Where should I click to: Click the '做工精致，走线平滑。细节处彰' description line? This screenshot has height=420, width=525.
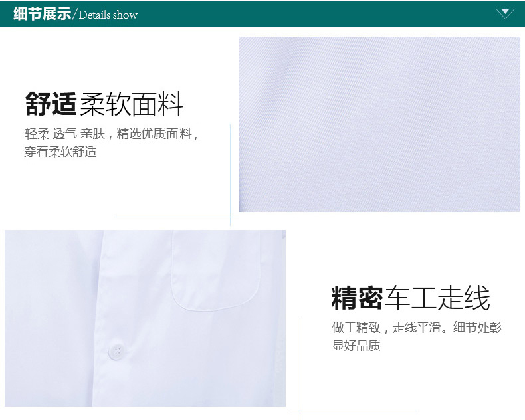point(417,327)
